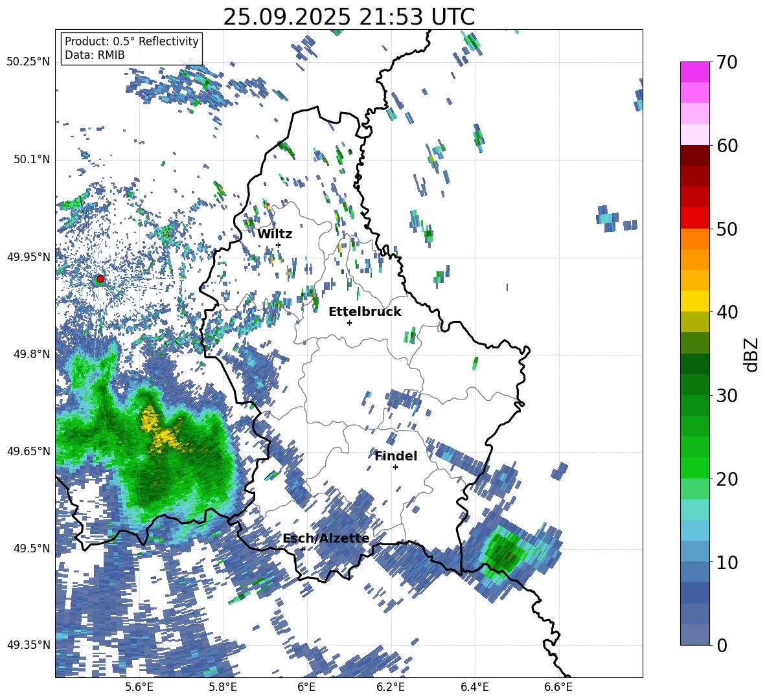Click the red radar site marker

click(100, 279)
